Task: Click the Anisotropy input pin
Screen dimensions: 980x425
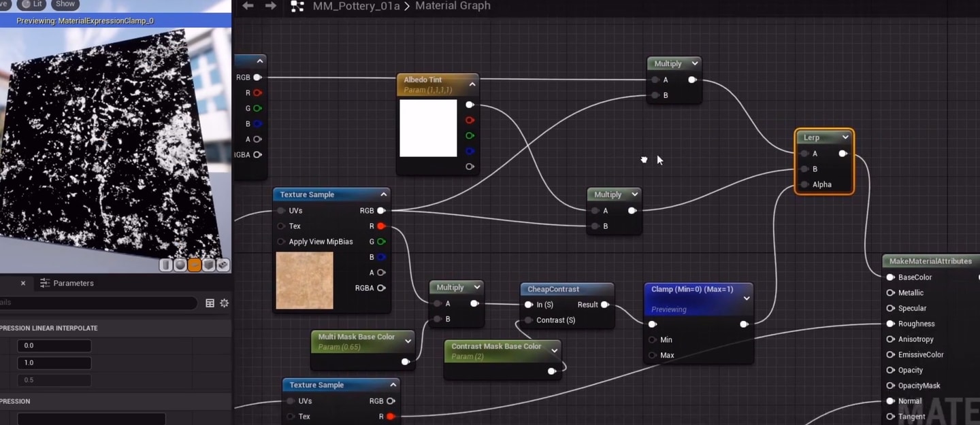Action: [x=890, y=339]
